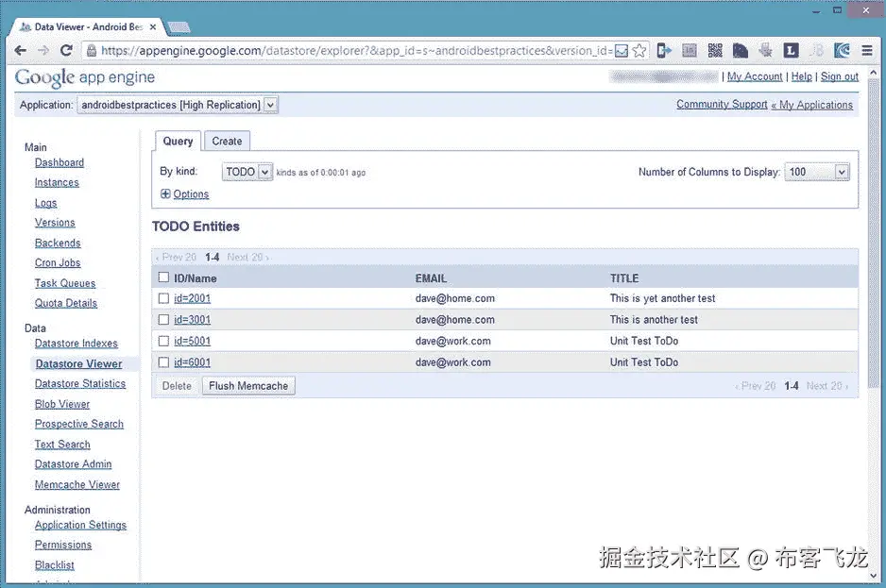Expand the Options link
Viewport: 886px width, 588px height.
point(191,194)
